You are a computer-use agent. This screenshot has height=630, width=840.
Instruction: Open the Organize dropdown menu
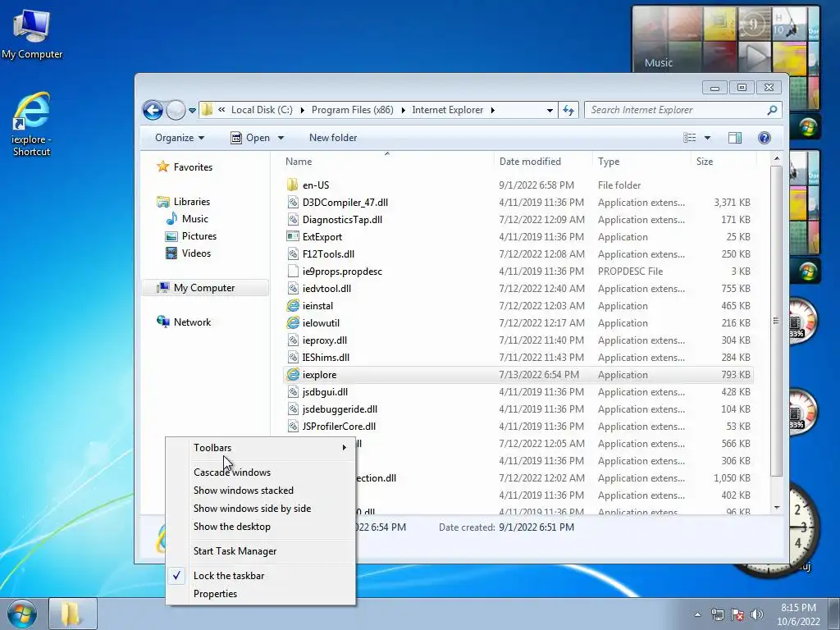coord(180,138)
